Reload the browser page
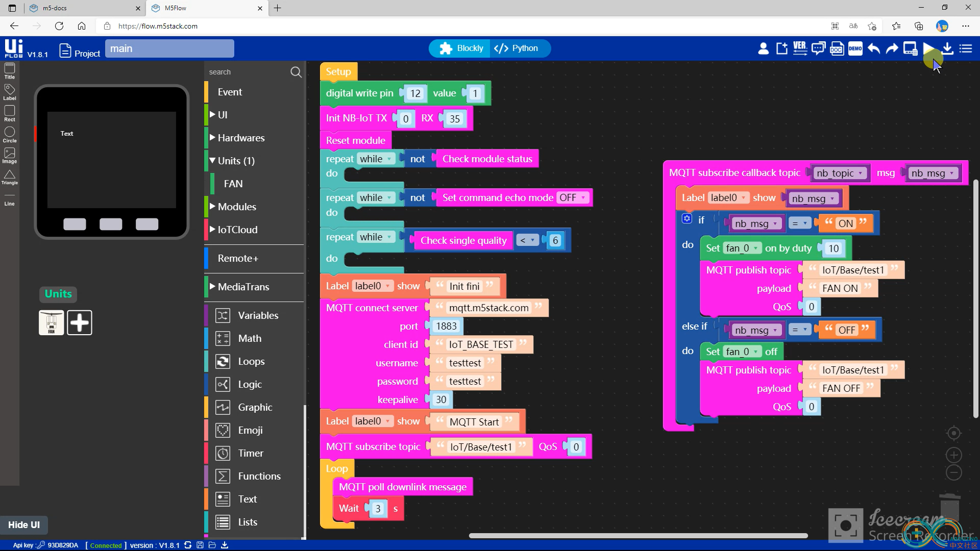This screenshot has height=551, width=980. coord(59,26)
